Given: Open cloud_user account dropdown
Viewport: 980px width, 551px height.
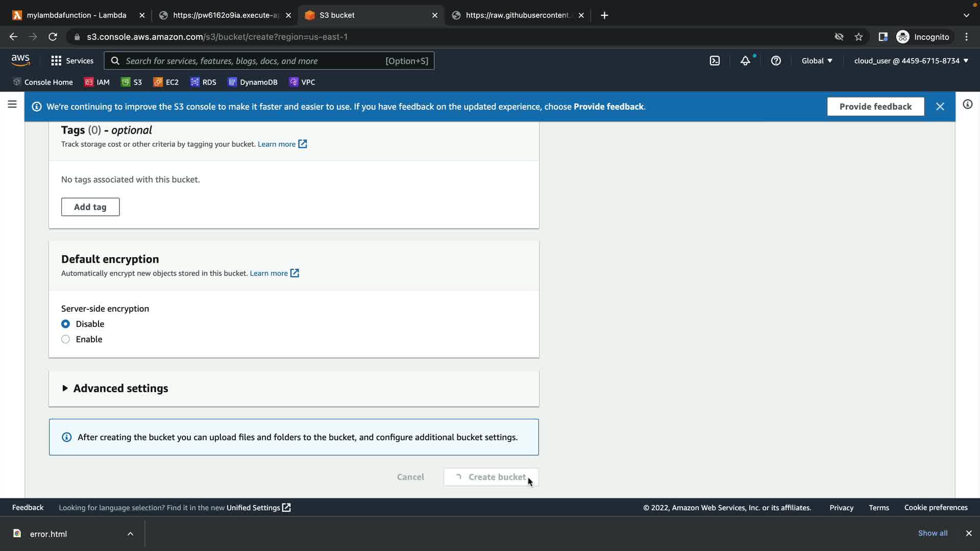Looking at the screenshot, I should pyautogui.click(x=911, y=61).
